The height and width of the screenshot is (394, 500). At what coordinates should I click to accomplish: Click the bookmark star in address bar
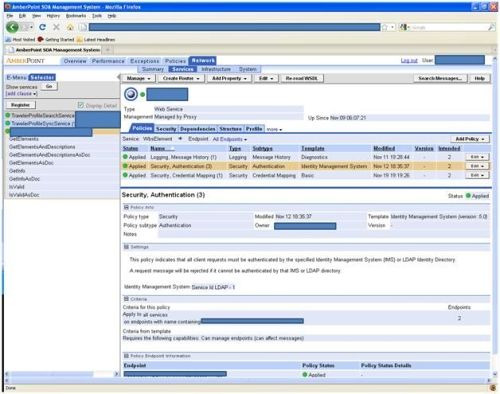(x=385, y=27)
